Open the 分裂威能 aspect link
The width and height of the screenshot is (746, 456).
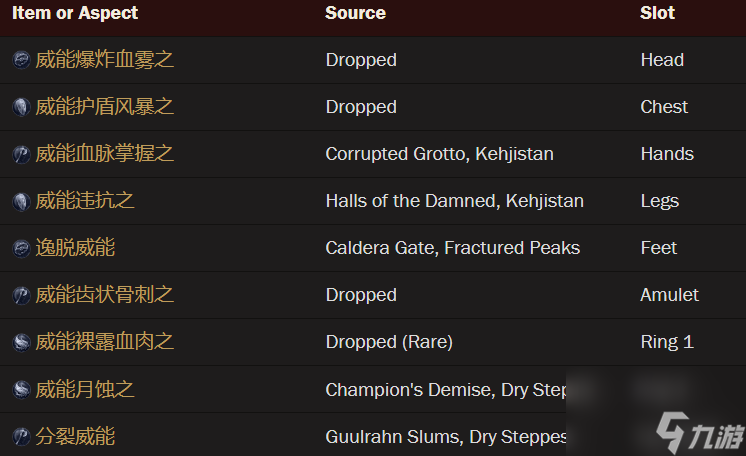75,436
